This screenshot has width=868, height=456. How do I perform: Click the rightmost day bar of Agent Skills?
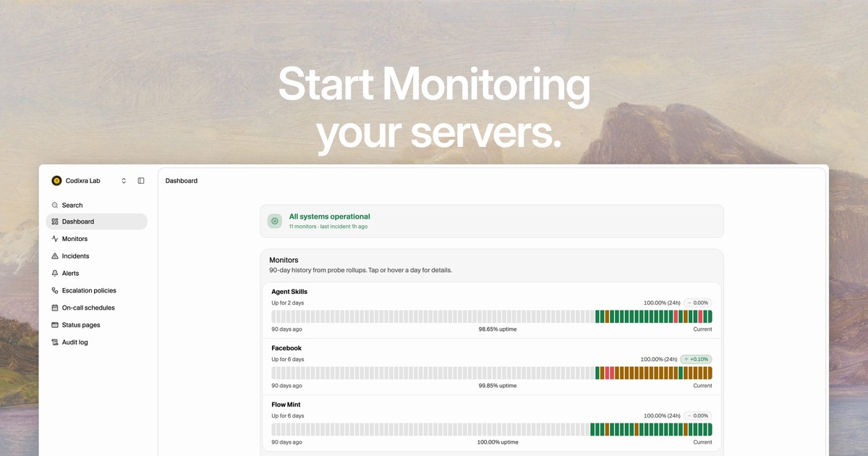(x=710, y=316)
